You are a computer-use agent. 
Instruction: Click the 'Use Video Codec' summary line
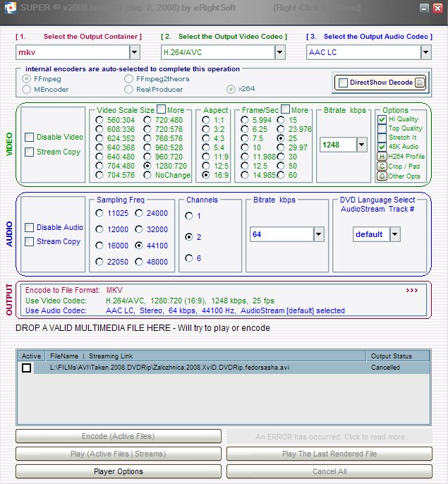tap(150, 301)
